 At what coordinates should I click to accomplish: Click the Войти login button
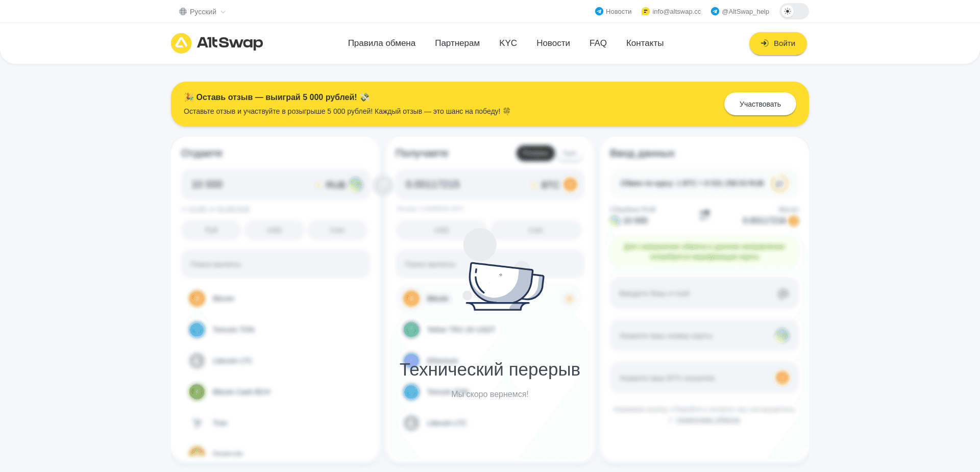[778, 43]
